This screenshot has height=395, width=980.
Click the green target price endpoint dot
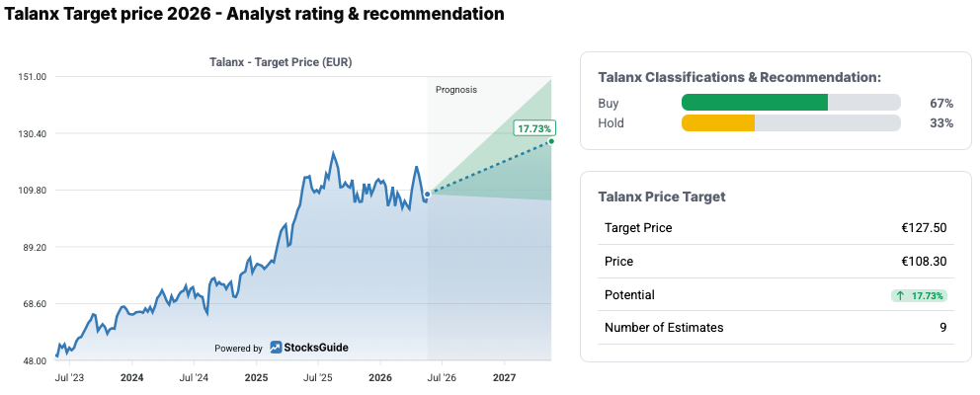[x=551, y=141]
